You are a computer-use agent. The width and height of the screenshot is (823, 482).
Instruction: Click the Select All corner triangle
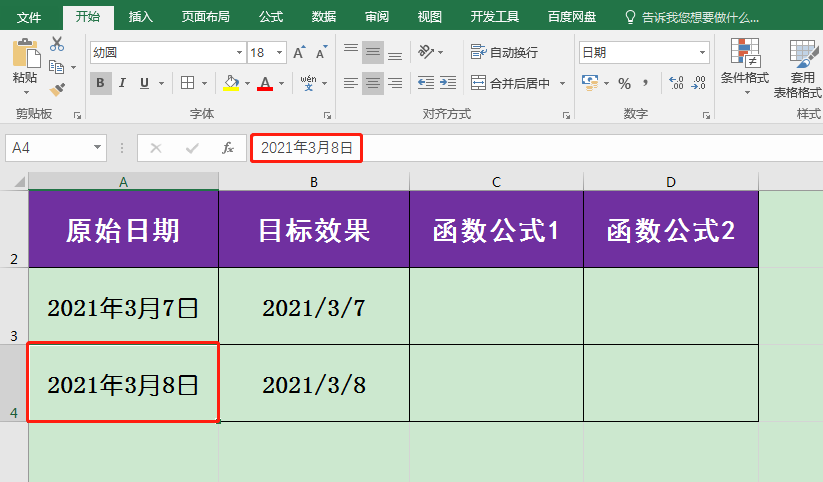point(19,182)
